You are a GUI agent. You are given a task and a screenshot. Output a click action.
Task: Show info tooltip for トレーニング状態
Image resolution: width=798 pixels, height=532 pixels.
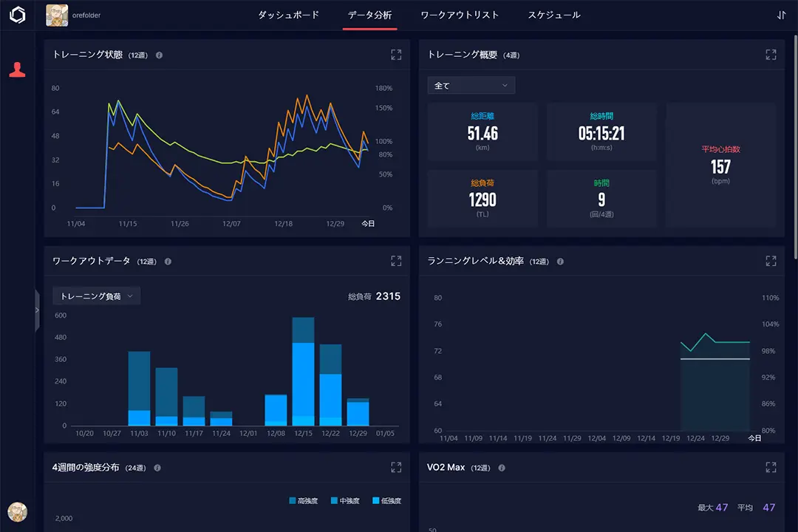[x=160, y=55]
